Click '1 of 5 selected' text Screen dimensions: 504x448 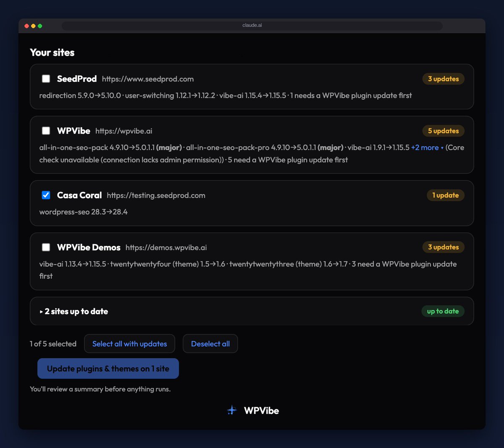point(53,344)
